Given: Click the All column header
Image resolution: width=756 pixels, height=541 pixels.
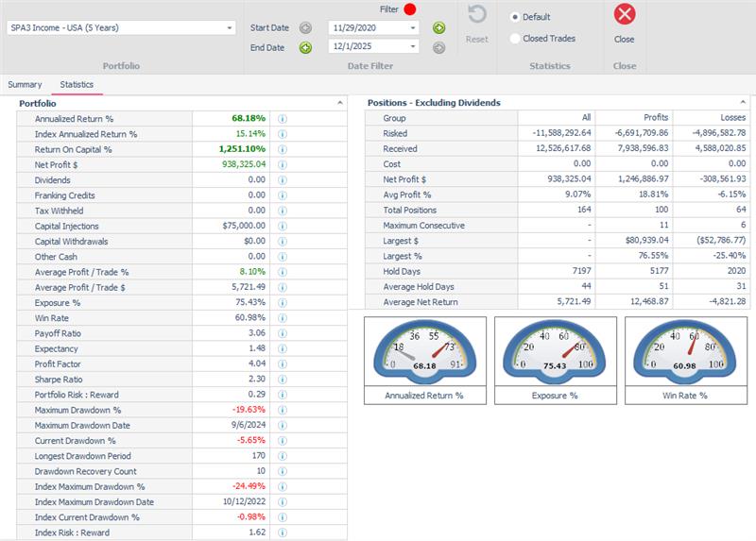Looking at the screenshot, I should click(586, 117).
